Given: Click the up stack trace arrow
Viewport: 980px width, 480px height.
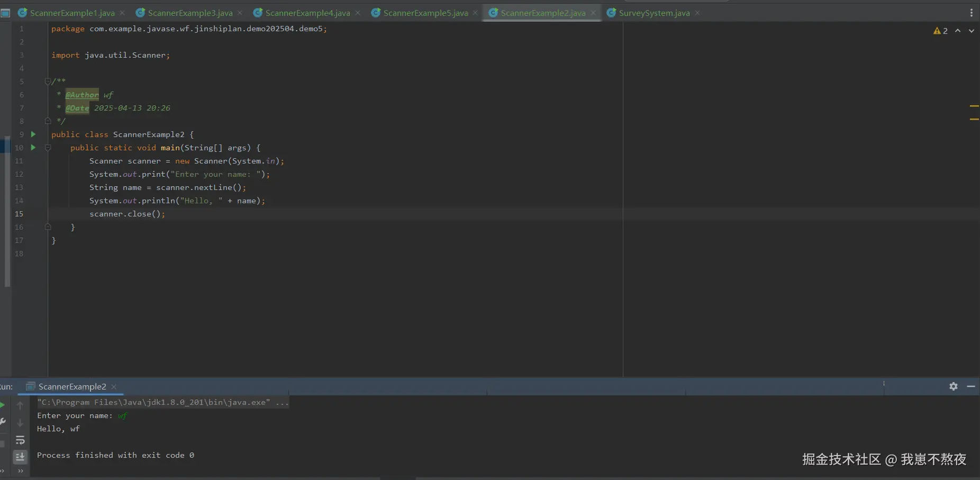Looking at the screenshot, I should pos(20,405).
